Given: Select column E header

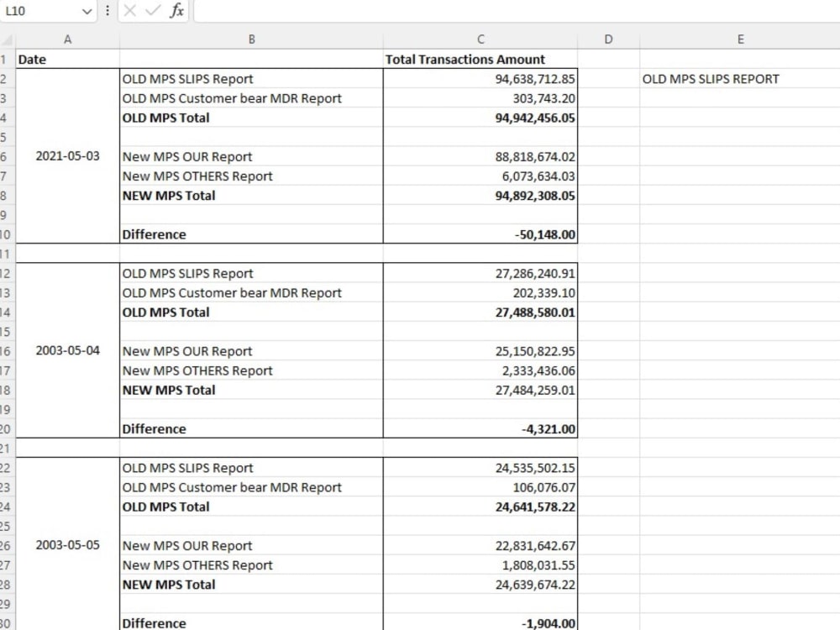Looking at the screenshot, I should click(x=740, y=39).
